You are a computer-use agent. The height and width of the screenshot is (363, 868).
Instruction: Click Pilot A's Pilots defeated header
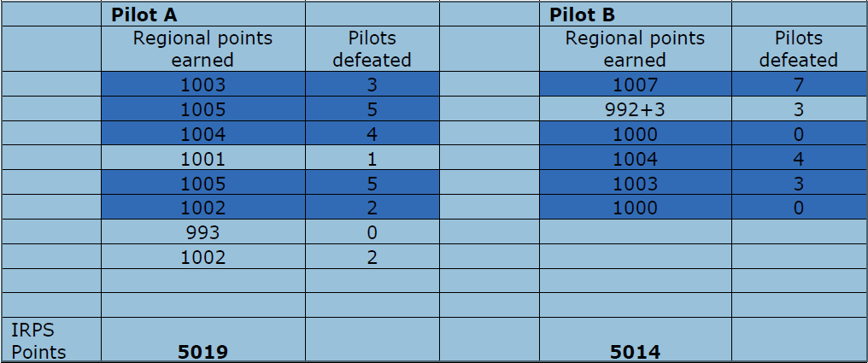click(x=372, y=49)
